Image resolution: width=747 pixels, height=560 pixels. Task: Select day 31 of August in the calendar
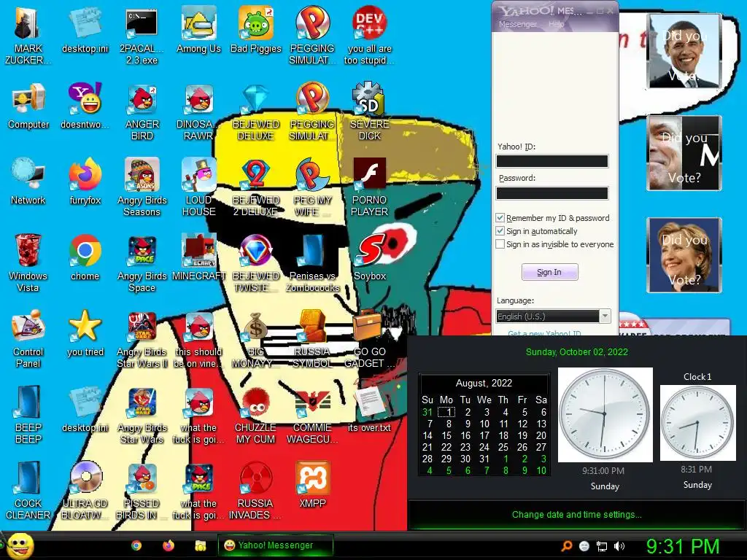click(x=484, y=459)
